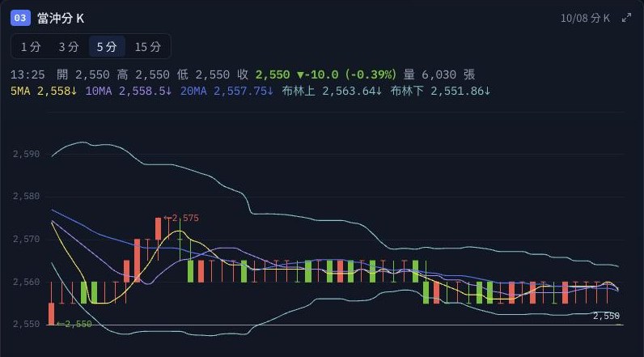Click the 20MA 2,557.75 indicator
This screenshot has width=644, height=357.
227,91
